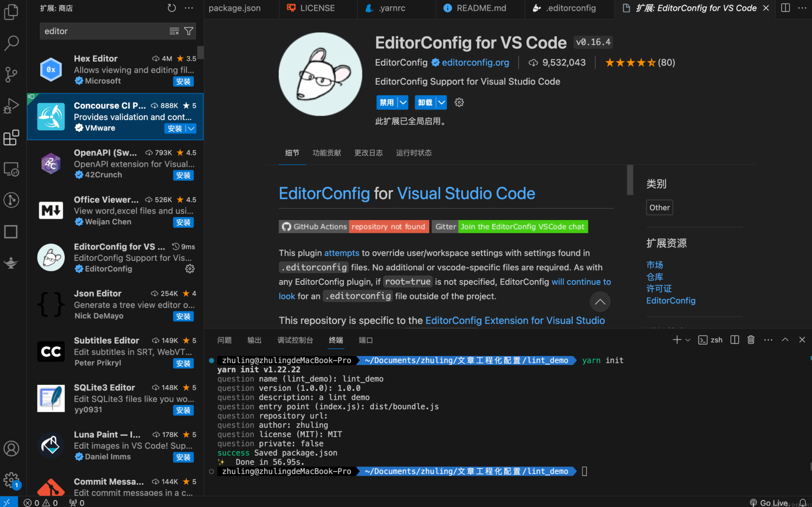Open the extension search filter menu

(189, 31)
